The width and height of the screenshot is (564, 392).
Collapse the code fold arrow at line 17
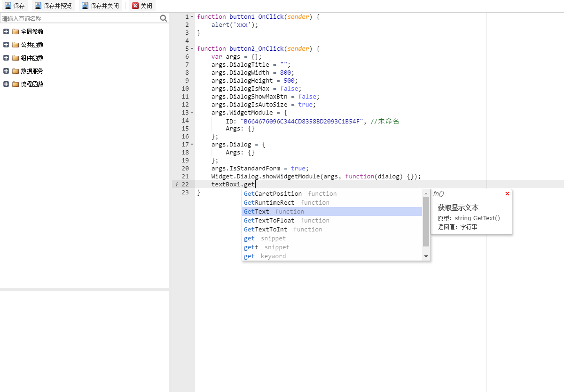click(192, 144)
